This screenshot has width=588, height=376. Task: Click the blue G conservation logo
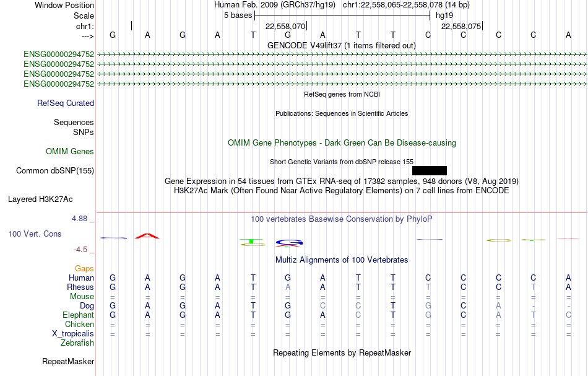[289, 242]
